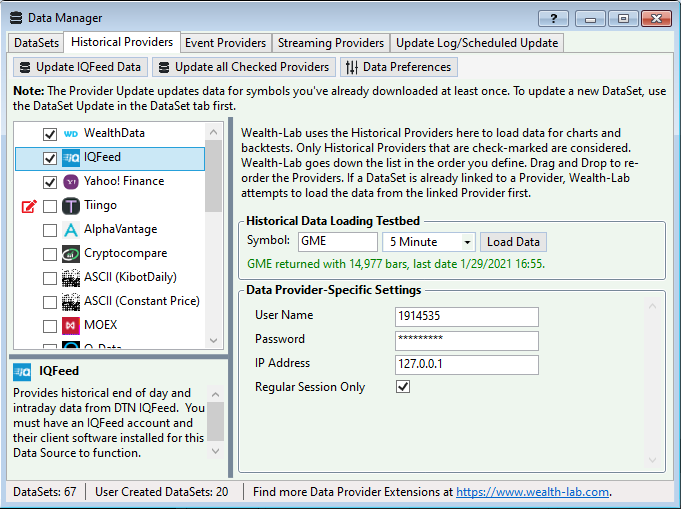Uncheck the WealthData provider checkbox
Viewport: 681px width, 509px height.
[50, 134]
